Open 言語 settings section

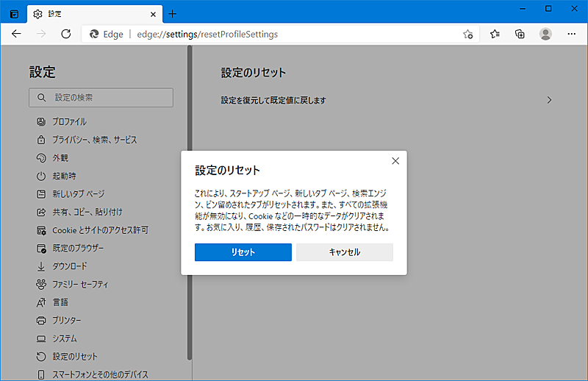tap(60, 302)
